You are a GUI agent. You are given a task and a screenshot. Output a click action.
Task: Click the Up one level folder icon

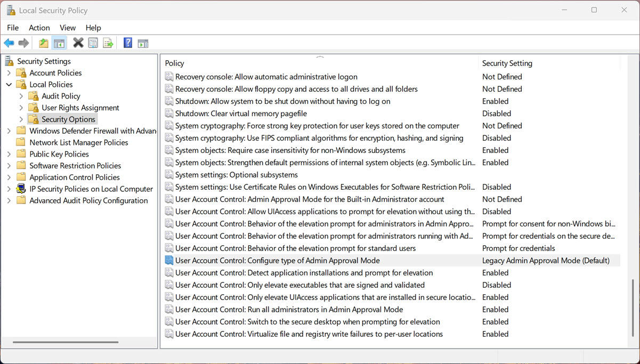tap(44, 43)
